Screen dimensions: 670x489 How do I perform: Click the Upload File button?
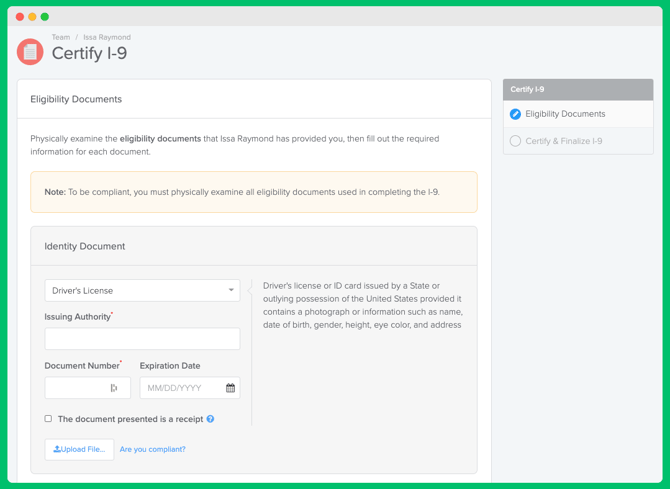click(79, 449)
